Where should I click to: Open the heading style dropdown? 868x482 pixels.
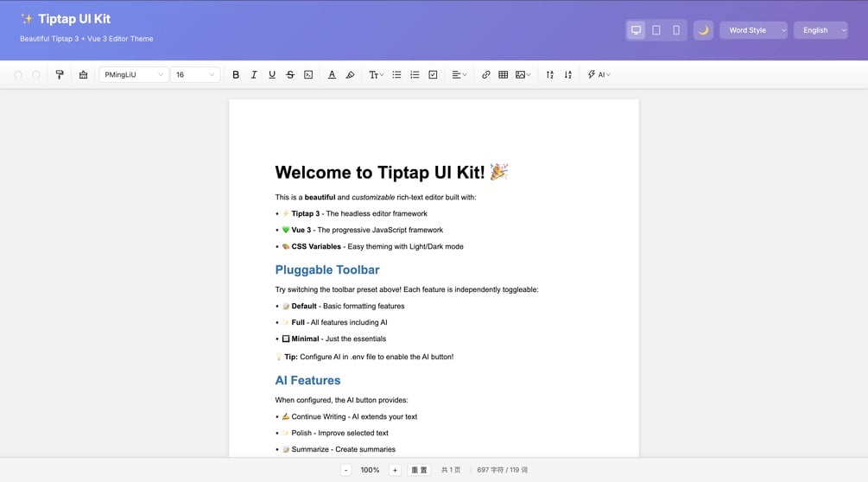(x=376, y=74)
